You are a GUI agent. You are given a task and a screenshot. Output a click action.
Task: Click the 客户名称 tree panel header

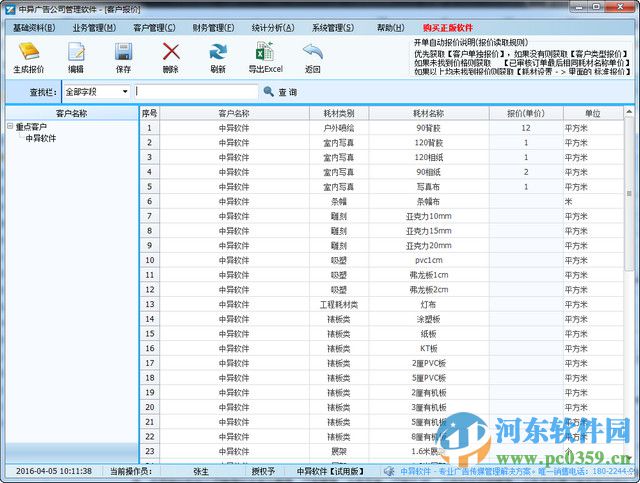[71, 113]
